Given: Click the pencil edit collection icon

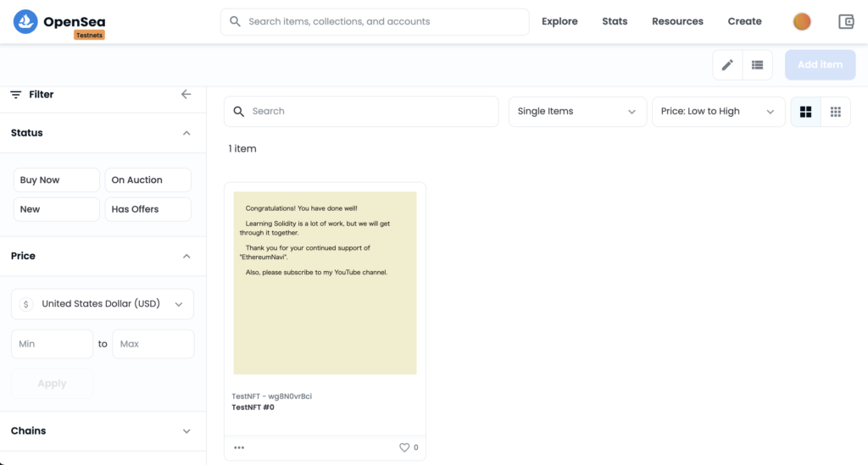Looking at the screenshot, I should [x=727, y=64].
